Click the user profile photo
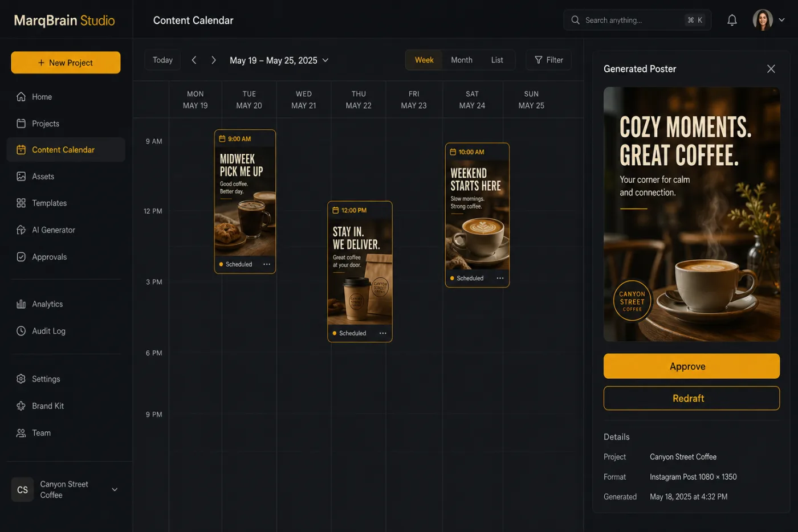 (763, 20)
